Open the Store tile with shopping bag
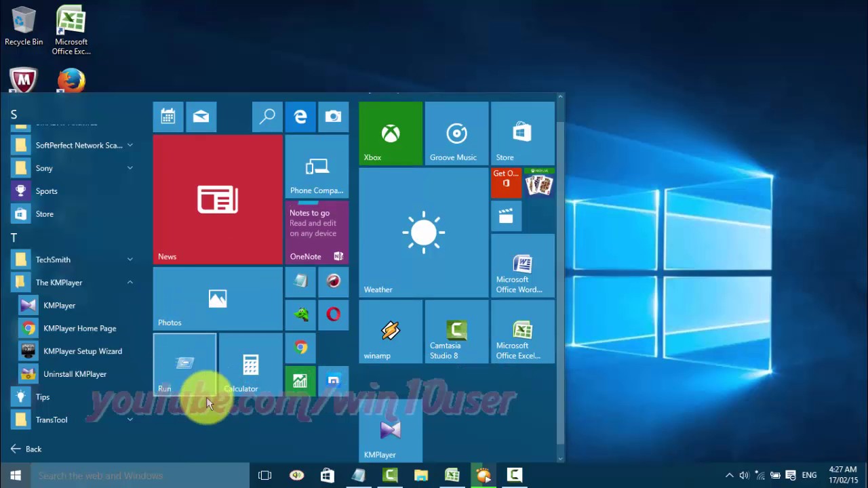 coord(522,134)
